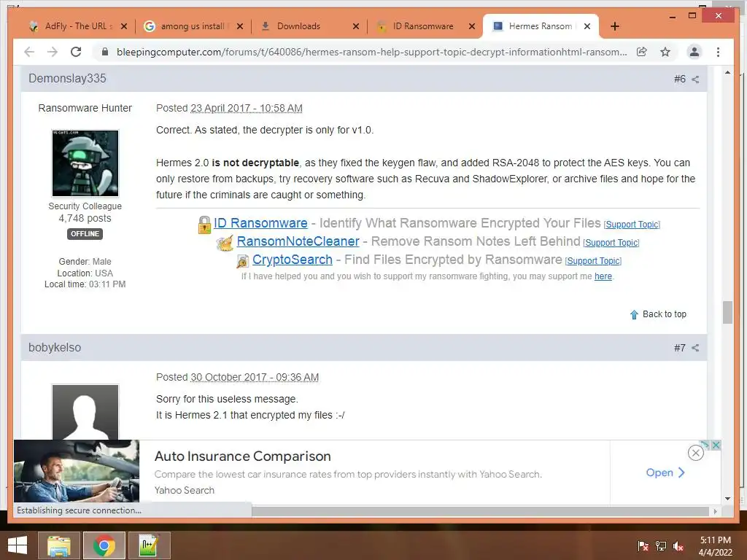Click scroll up arrow
This screenshot has width=747, height=560.
tap(727, 72)
